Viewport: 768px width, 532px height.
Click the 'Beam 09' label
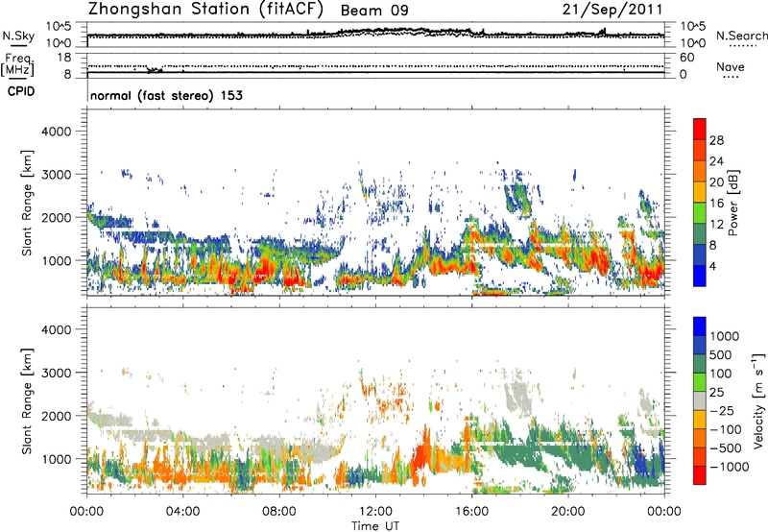pos(374,11)
